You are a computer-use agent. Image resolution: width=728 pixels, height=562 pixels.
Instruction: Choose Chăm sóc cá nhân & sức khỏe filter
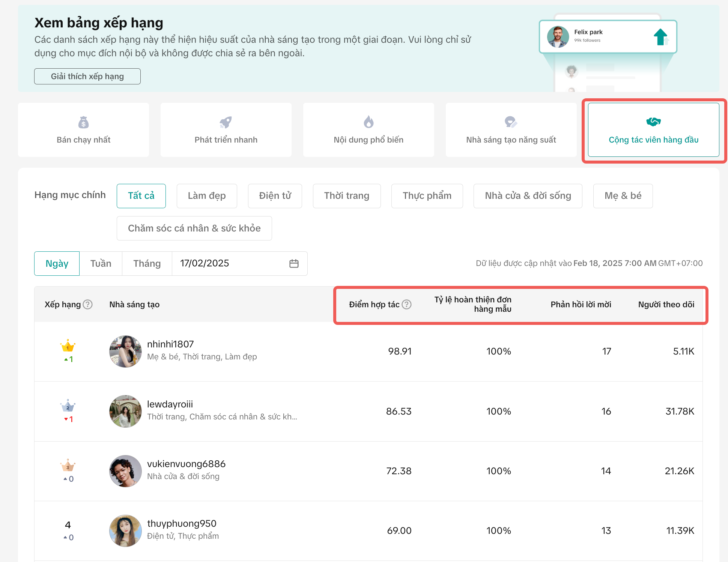coord(194,228)
